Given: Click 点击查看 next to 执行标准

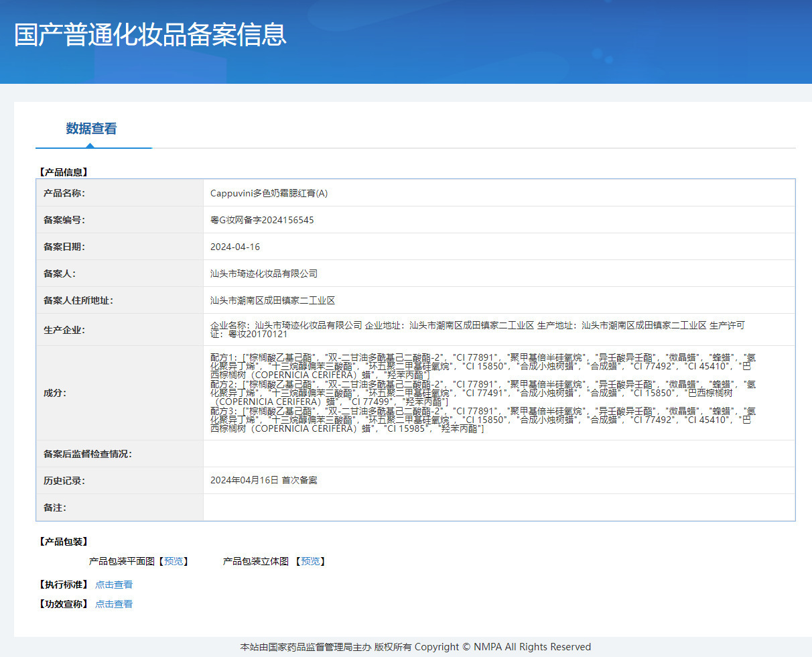Looking at the screenshot, I should (114, 585).
